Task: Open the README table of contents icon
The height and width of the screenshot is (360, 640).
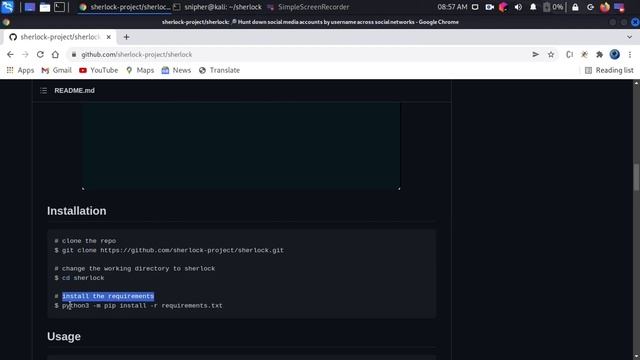Action: [x=44, y=91]
